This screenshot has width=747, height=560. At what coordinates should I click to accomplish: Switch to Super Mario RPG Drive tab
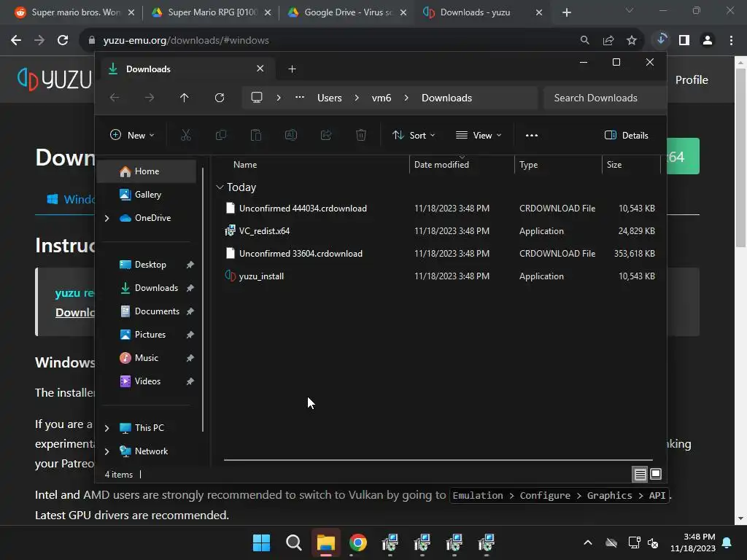click(x=210, y=12)
